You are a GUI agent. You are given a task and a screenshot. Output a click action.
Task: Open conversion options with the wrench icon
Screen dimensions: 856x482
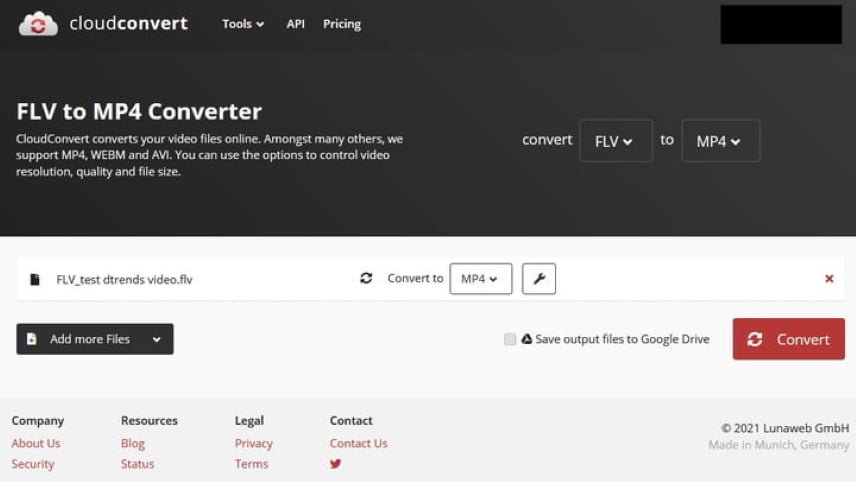[538, 278]
